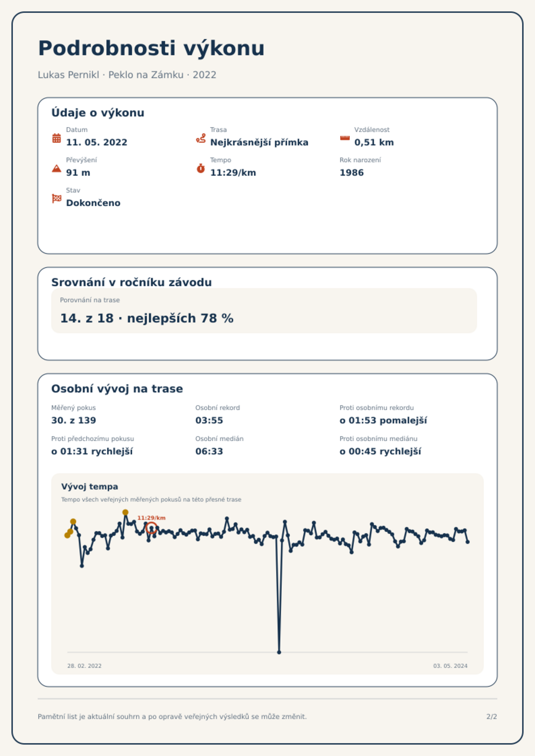Click the ruler icon beside Vzdálenost
The image size is (535, 756).
tap(345, 138)
